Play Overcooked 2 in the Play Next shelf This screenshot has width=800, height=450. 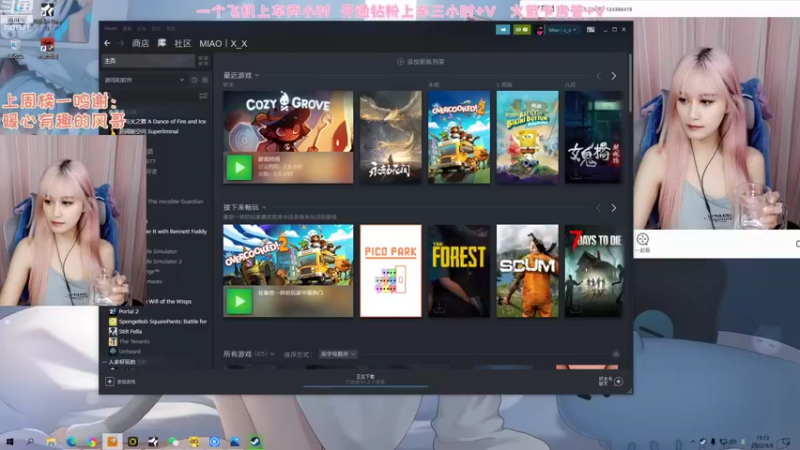point(239,301)
